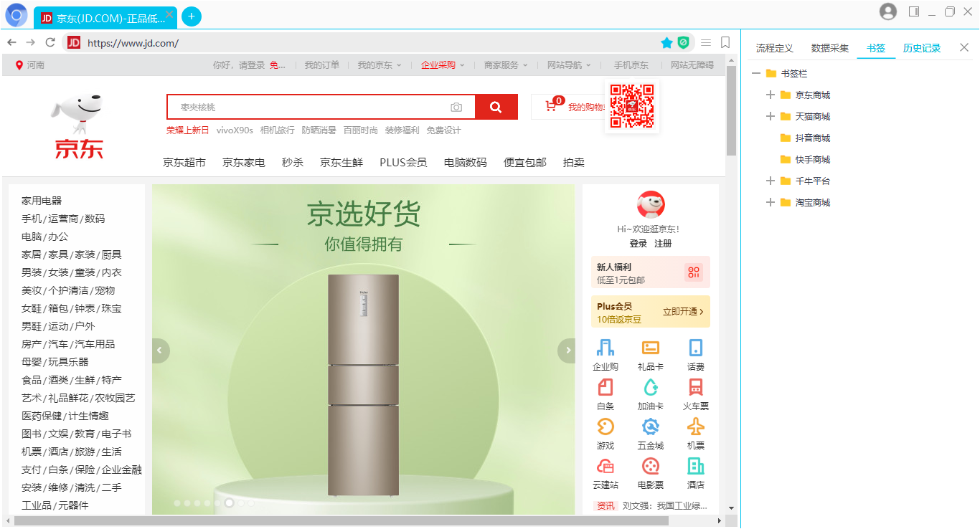
Task: Click the 机票 airplane icon
Action: point(695,426)
